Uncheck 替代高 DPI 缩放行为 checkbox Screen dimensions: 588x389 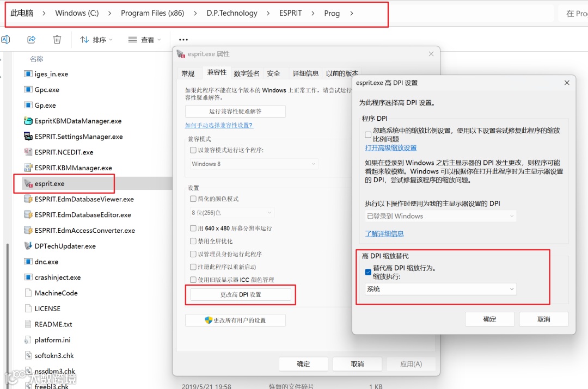coord(368,272)
